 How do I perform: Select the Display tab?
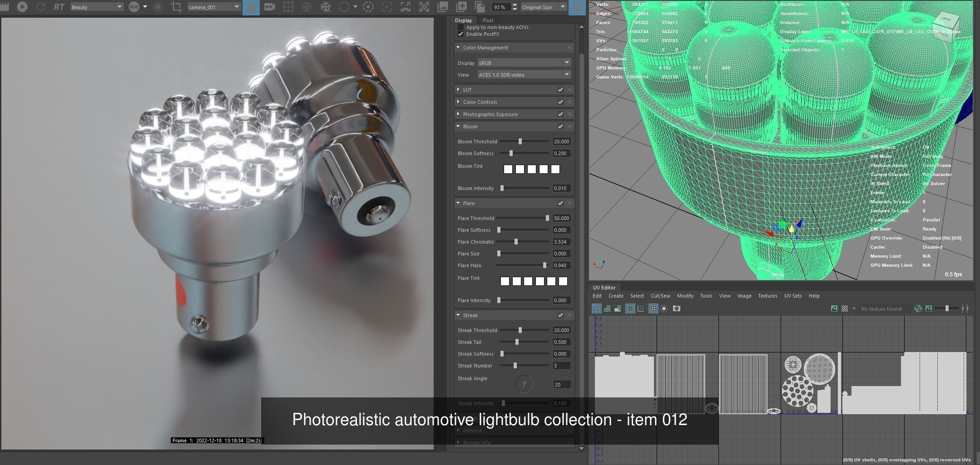(x=463, y=20)
